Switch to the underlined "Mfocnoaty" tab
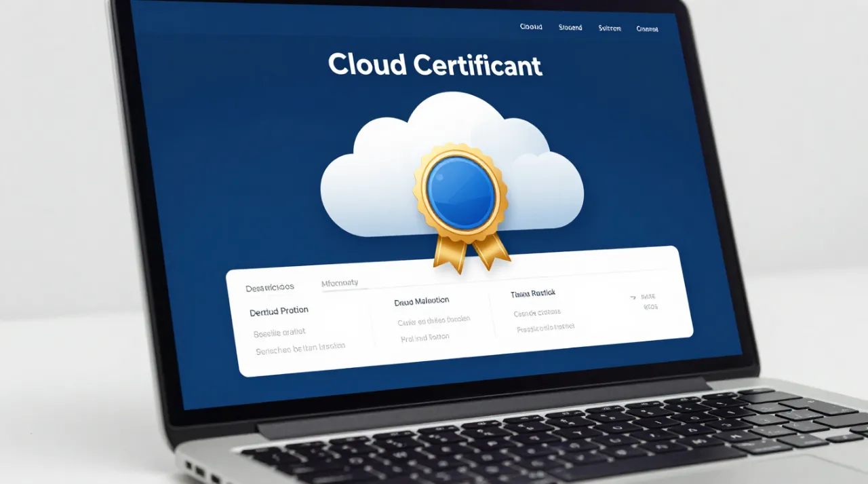Image resolution: width=868 pixels, height=484 pixels. (x=340, y=283)
